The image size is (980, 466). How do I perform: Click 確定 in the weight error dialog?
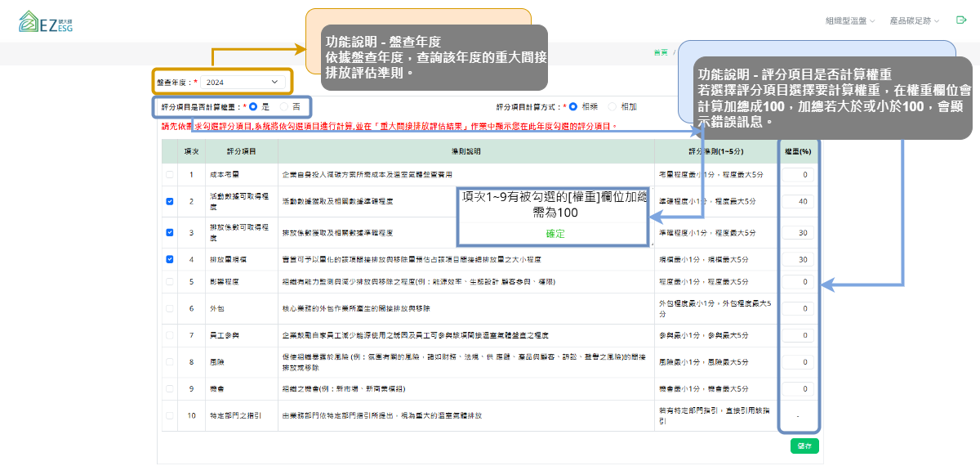(555, 234)
